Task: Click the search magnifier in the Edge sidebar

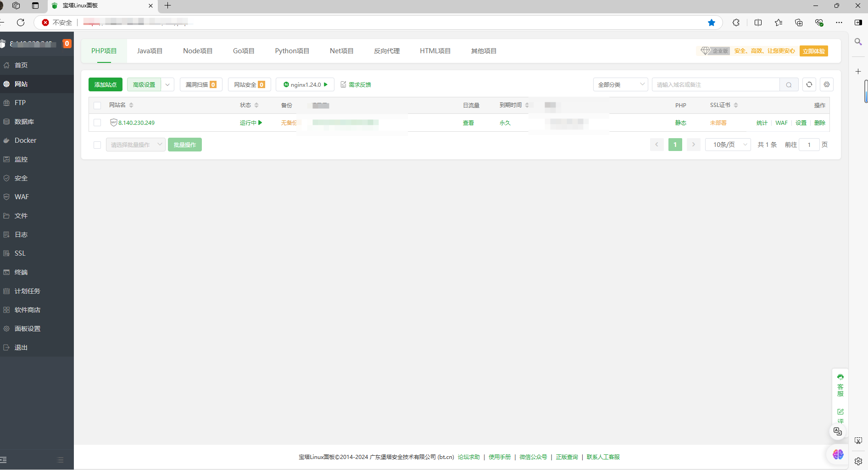Action: (x=858, y=42)
